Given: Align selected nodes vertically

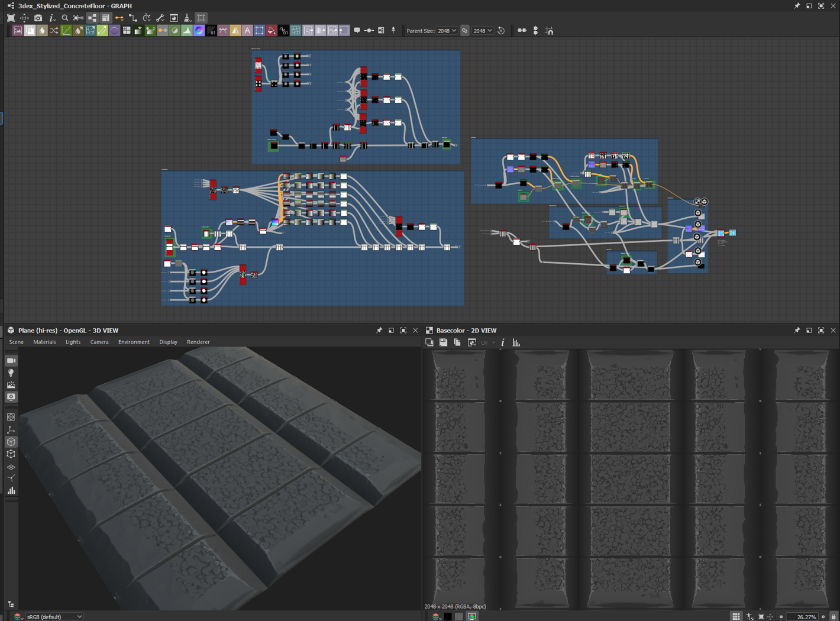Looking at the screenshot, I should click(535, 31).
